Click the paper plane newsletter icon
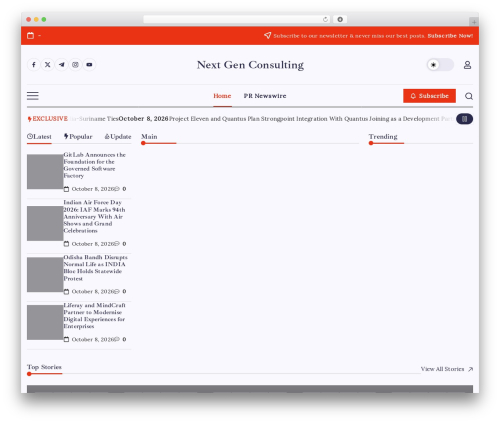 point(267,35)
